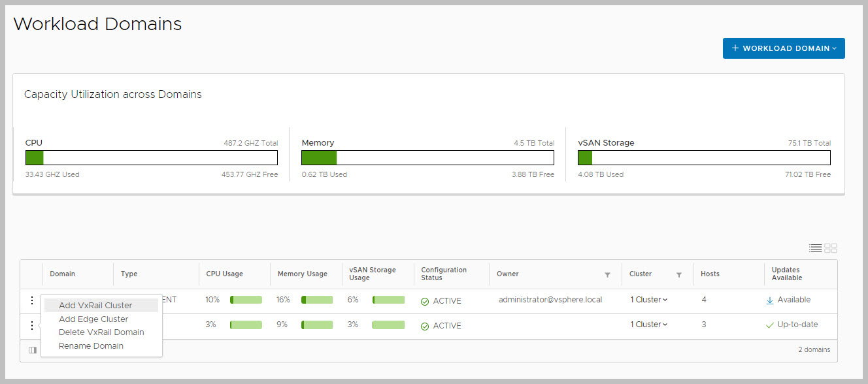Image resolution: width=868 pixels, height=384 pixels.
Task: Open the Owner column filter icon
Action: pyautogui.click(x=607, y=275)
